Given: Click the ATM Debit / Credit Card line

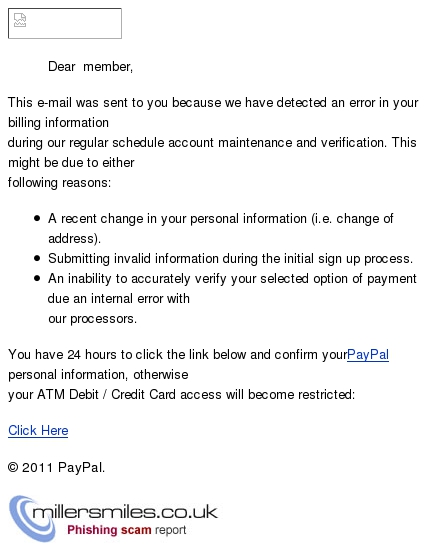Looking at the screenshot, I should point(181,395).
